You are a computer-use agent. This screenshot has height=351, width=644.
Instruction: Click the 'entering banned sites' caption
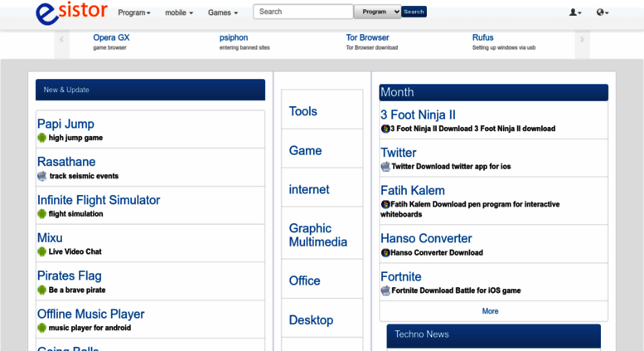(x=245, y=47)
